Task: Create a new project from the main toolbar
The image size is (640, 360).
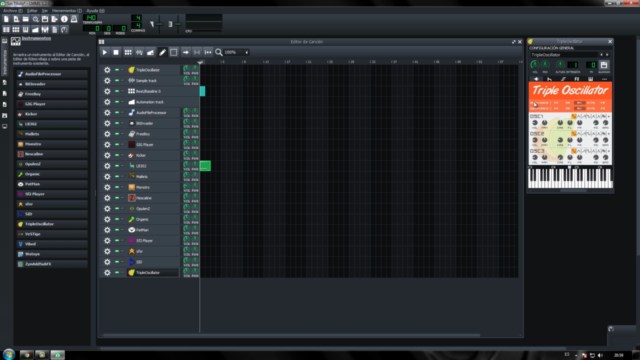Action: (x=6, y=19)
